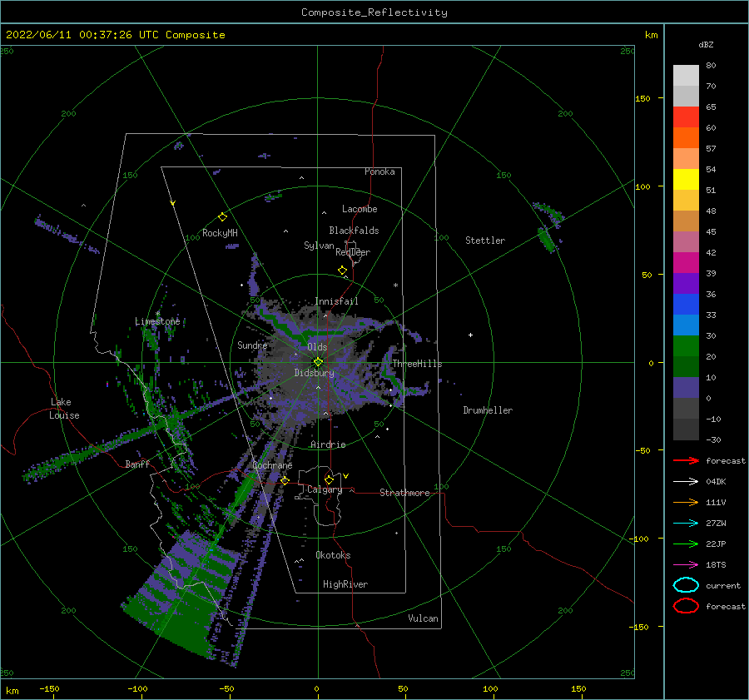Click the dBZ legend heading
Screen dimensions: 749x700
tap(706, 45)
